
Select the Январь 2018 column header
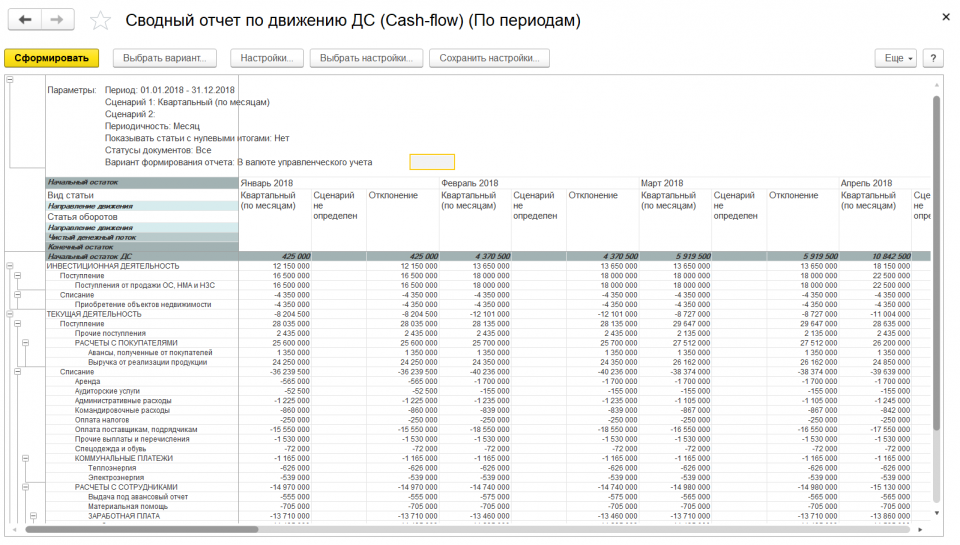point(266,183)
